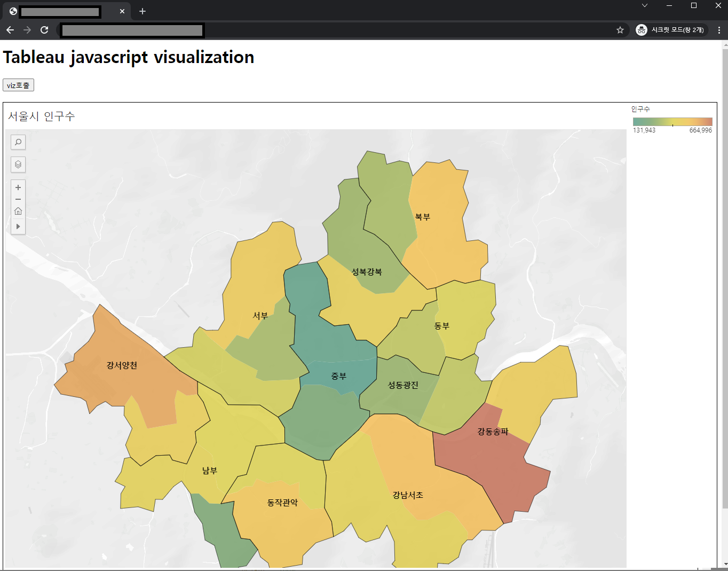
Task: Click the Tableau javascript visualization heading
Action: (129, 57)
